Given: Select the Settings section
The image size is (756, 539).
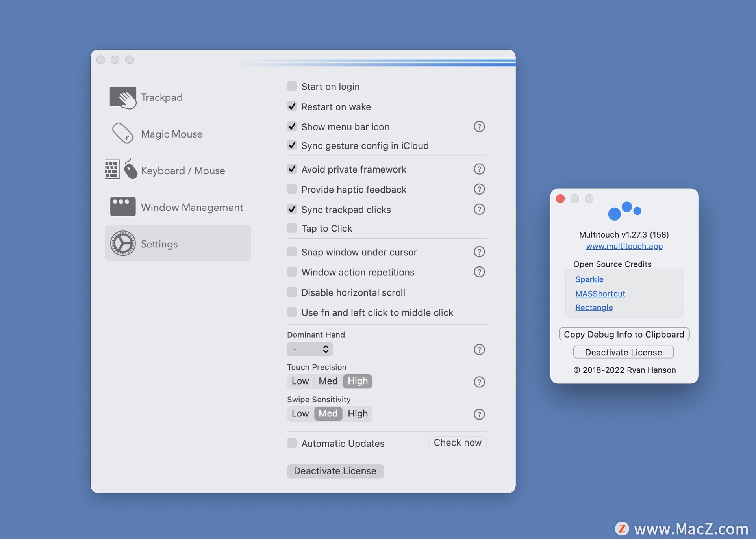Looking at the screenshot, I should click(x=178, y=243).
